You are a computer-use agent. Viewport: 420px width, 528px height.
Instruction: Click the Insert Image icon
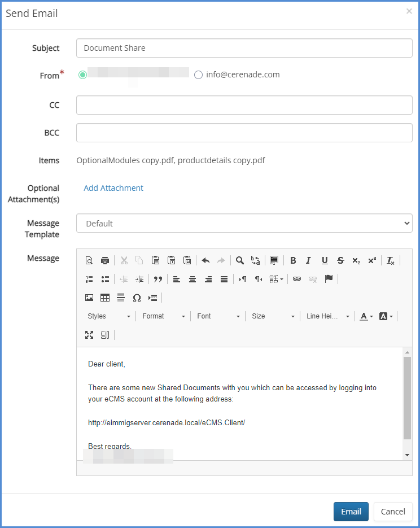click(x=89, y=298)
